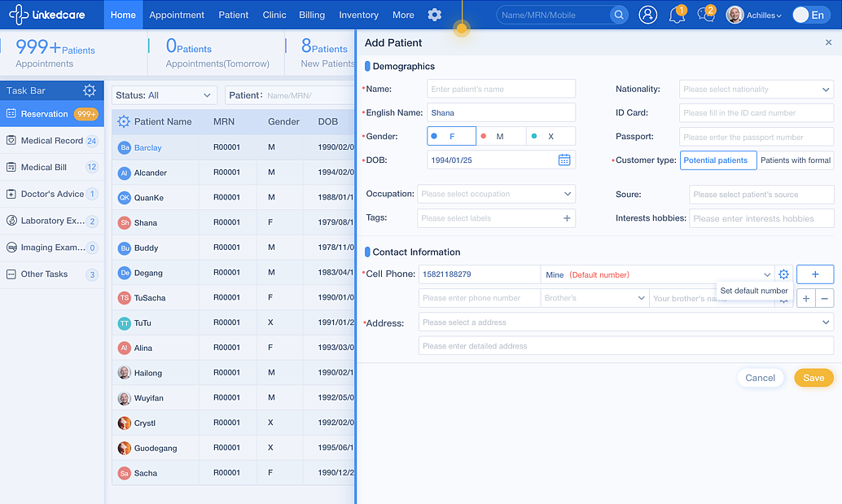Open the Appointment menu
This screenshot has height=504, width=842.
pyautogui.click(x=177, y=15)
